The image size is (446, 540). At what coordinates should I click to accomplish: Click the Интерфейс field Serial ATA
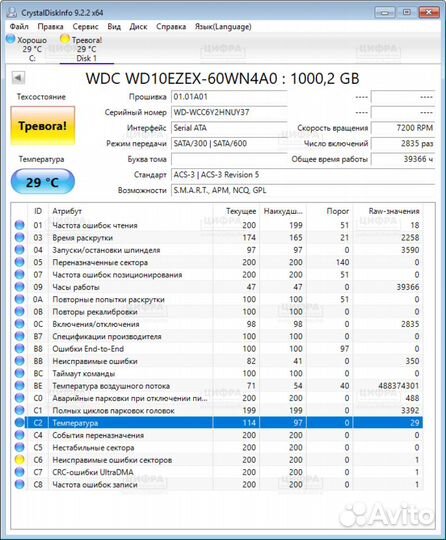coord(229,128)
